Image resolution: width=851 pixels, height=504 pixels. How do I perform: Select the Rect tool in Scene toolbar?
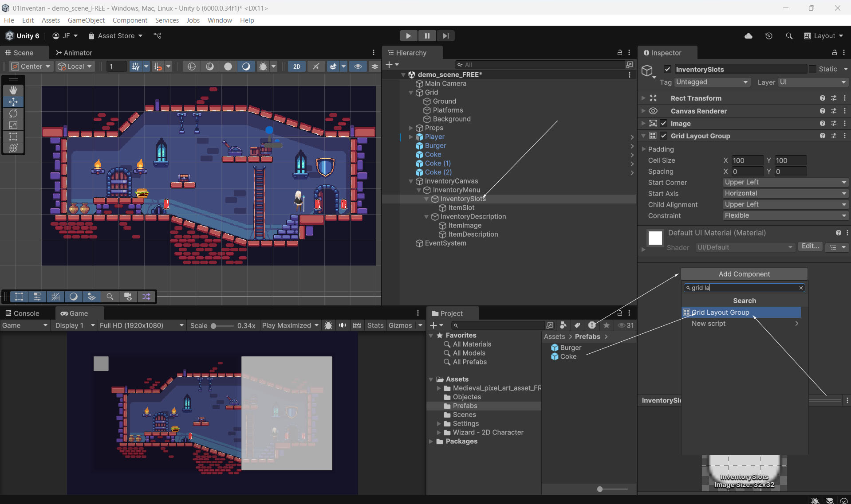click(13, 137)
